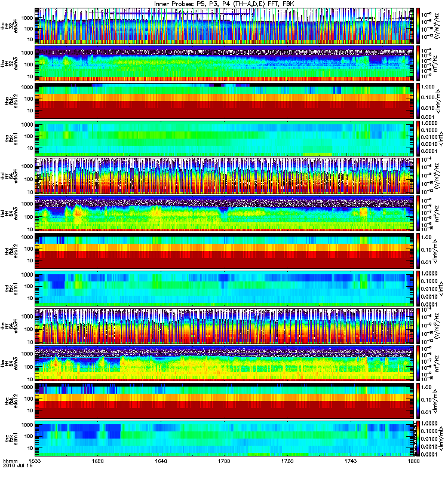This screenshot has height=478, width=448.
Task: Click the color bar of tha fff scm3 panel
Action: pos(418,63)
